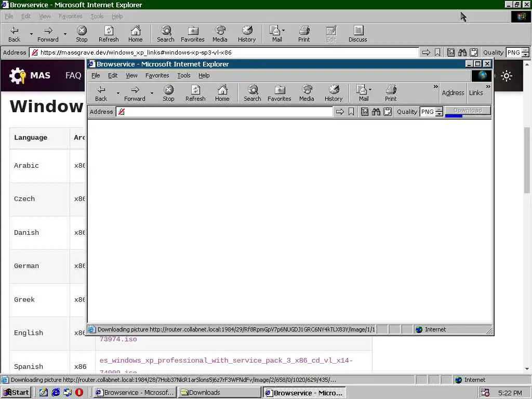Click Back icon in the background window toolbar
The height and width of the screenshot is (399, 532).
[14, 34]
